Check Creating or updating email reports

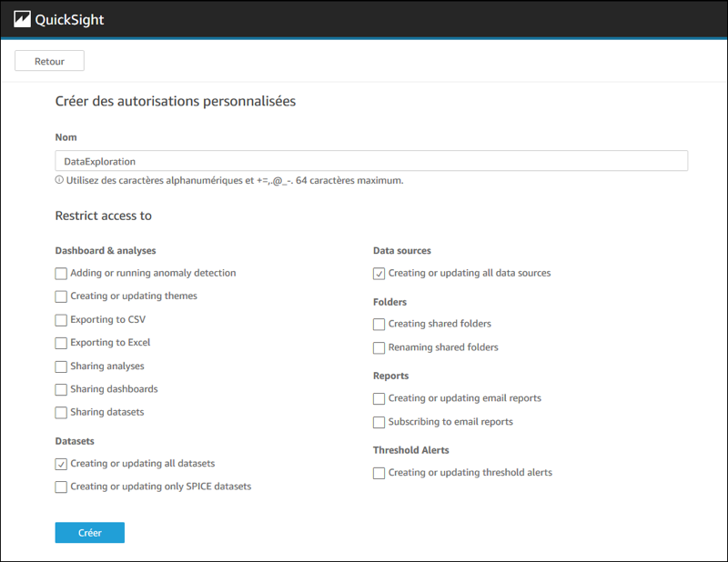tap(379, 398)
